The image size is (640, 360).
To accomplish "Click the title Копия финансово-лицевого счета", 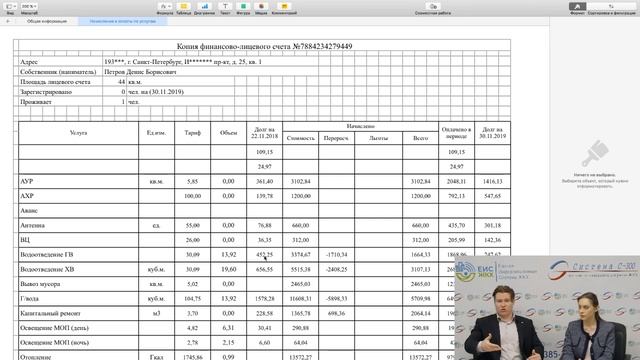I will 264,46.
